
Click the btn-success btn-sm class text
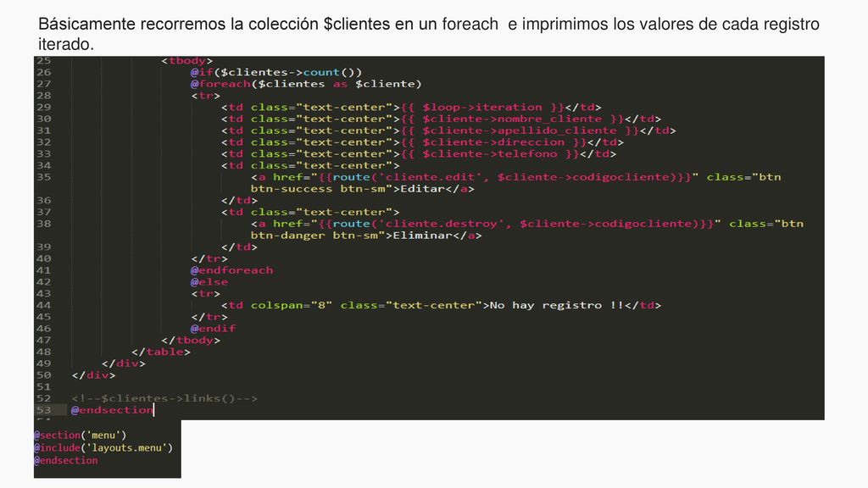click(318, 189)
